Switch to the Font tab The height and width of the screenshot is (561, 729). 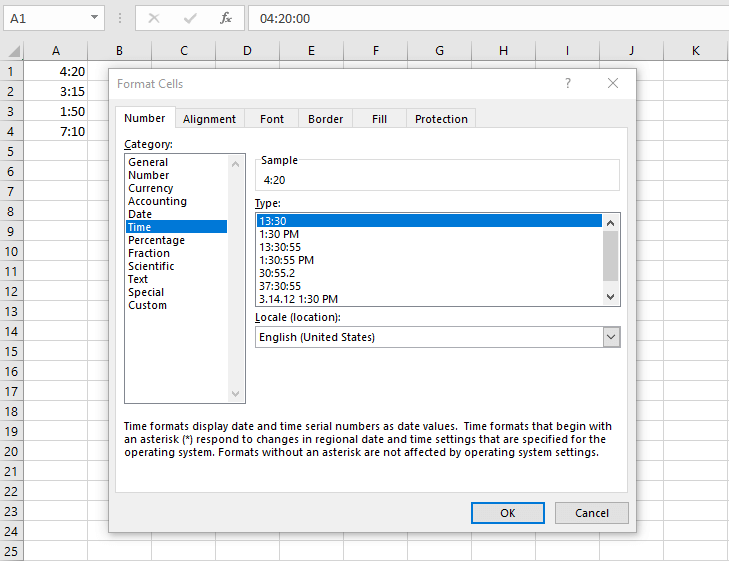(272, 119)
